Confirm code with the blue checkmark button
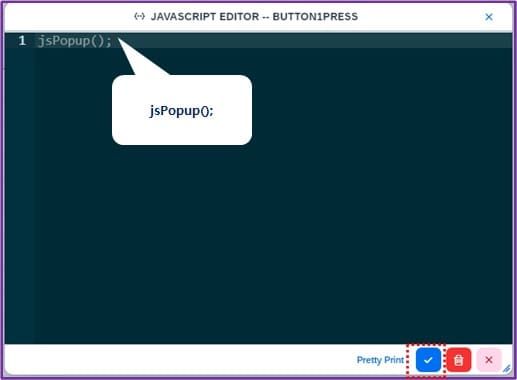The width and height of the screenshot is (517, 380). 428,360
